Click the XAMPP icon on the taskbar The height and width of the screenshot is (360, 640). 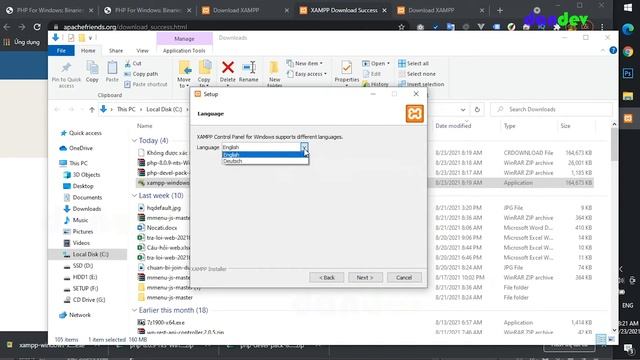[628, 118]
